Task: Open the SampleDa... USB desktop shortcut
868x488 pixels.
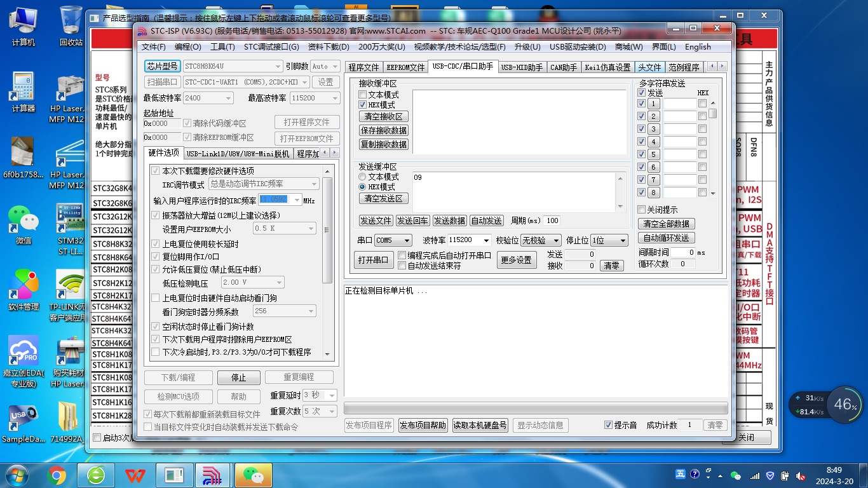Action: (24, 423)
